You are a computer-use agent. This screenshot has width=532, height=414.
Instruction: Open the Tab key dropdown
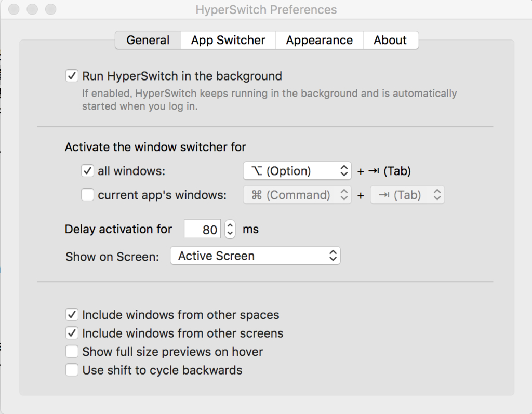[407, 195]
